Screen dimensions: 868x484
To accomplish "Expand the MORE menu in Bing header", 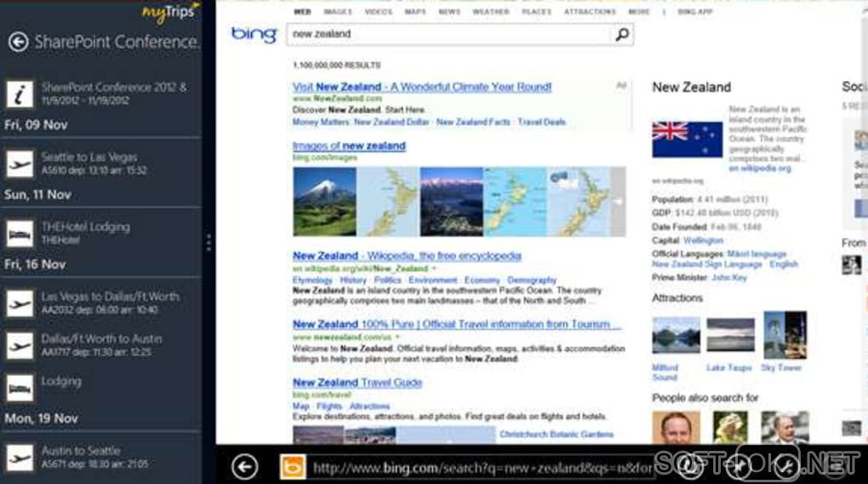I will (x=639, y=12).
